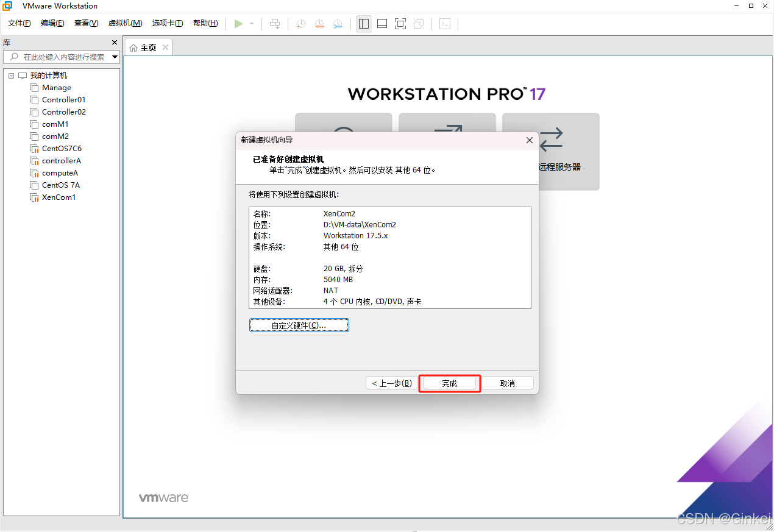Click the 20 GB, 拆分 disk value
The image size is (774, 532).
(x=343, y=269)
